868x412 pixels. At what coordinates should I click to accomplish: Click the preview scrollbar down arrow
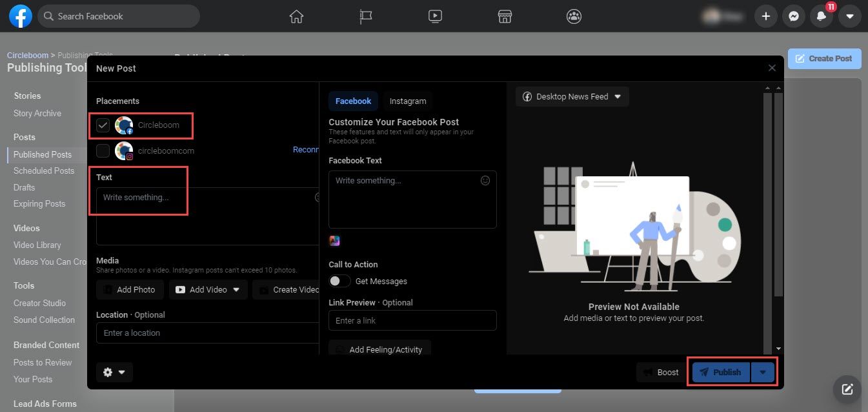coord(778,349)
